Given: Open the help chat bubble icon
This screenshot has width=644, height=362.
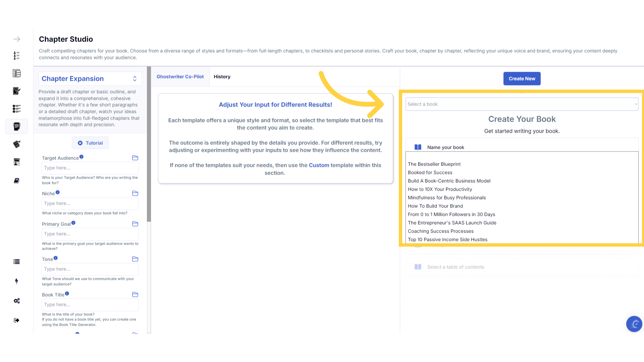Looking at the screenshot, I should point(634,324).
